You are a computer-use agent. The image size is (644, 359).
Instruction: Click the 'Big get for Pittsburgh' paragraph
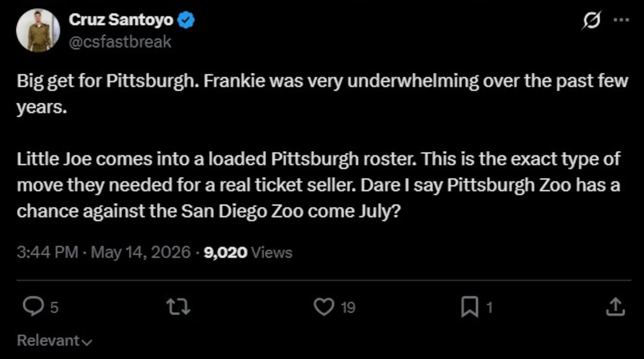click(322, 95)
